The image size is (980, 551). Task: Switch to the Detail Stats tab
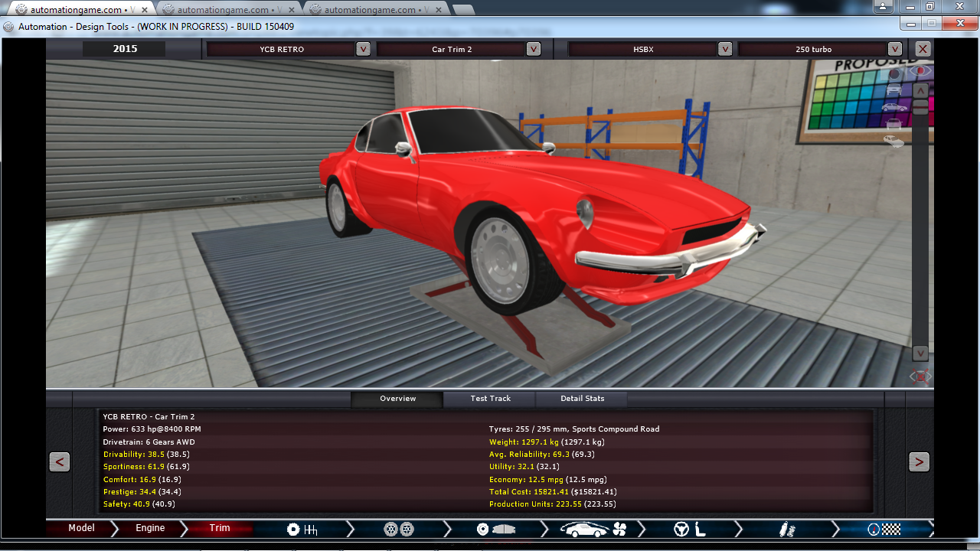point(582,399)
